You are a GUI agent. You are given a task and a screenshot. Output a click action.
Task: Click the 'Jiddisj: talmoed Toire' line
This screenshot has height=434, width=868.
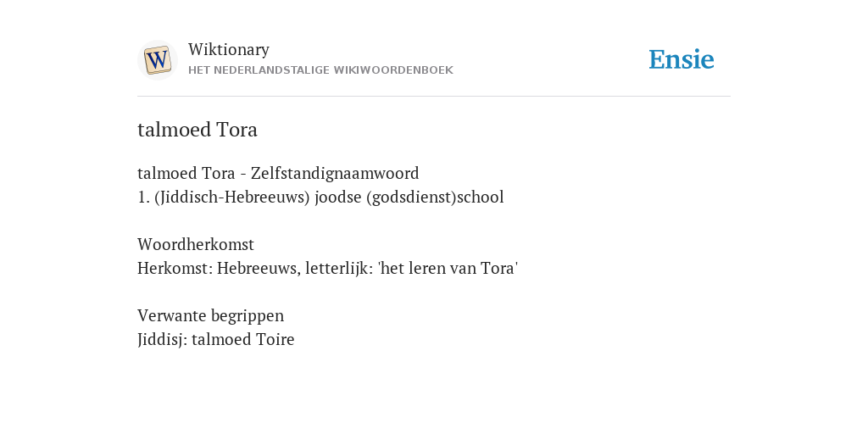216,339
